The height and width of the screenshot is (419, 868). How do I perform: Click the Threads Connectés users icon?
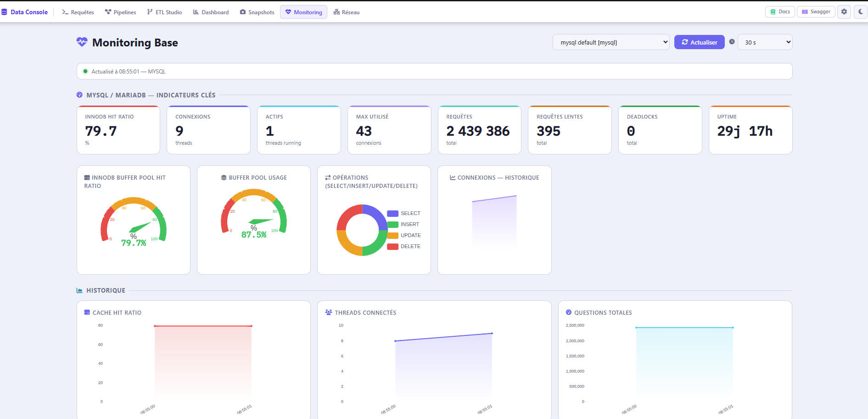(328, 312)
